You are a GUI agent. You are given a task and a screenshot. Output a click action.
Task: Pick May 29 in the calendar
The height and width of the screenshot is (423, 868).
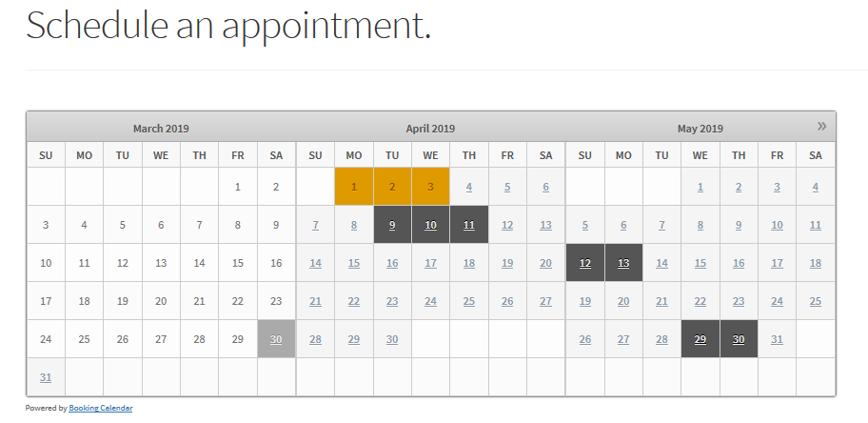[700, 339]
